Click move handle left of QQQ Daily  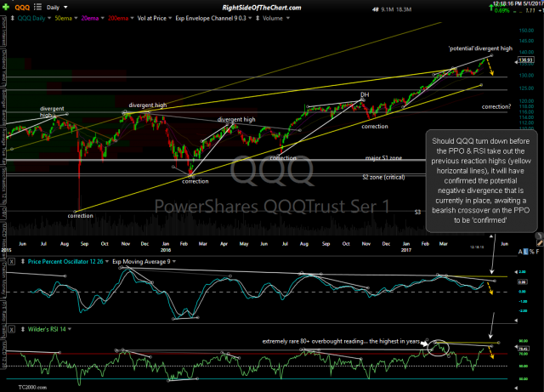coord(13,18)
